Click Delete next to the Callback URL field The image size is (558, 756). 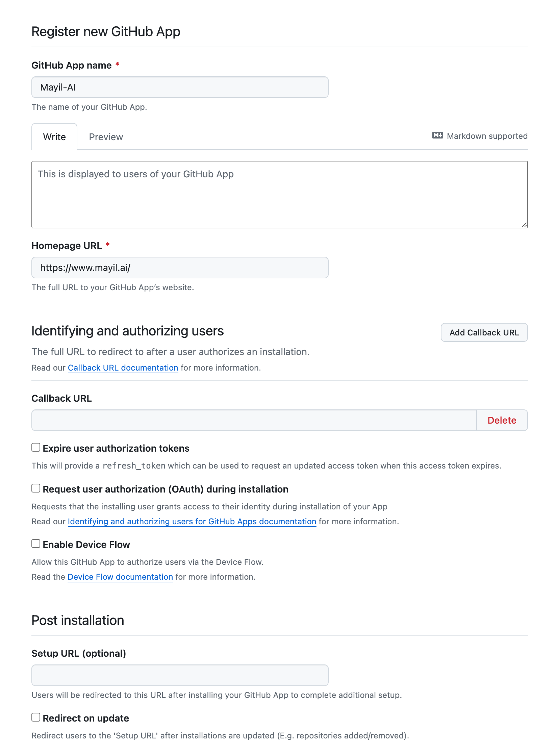click(x=502, y=420)
